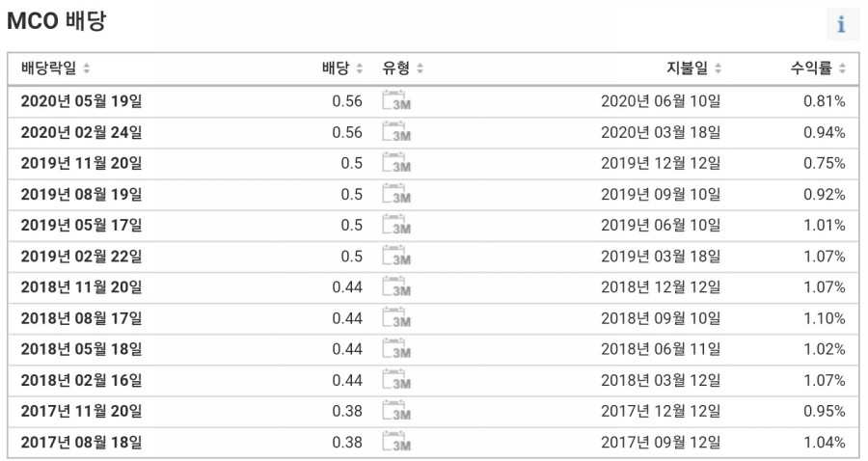868x461 pixels.
Task: Select ex-dividend date 2018년 02월 16일
Action: tap(81, 380)
